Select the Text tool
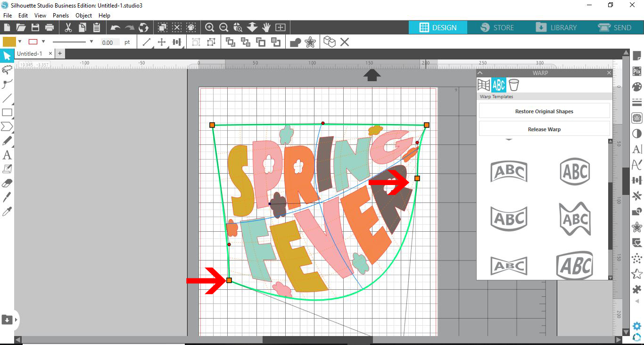Image resolution: width=644 pixels, height=345 pixels. tap(7, 155)
